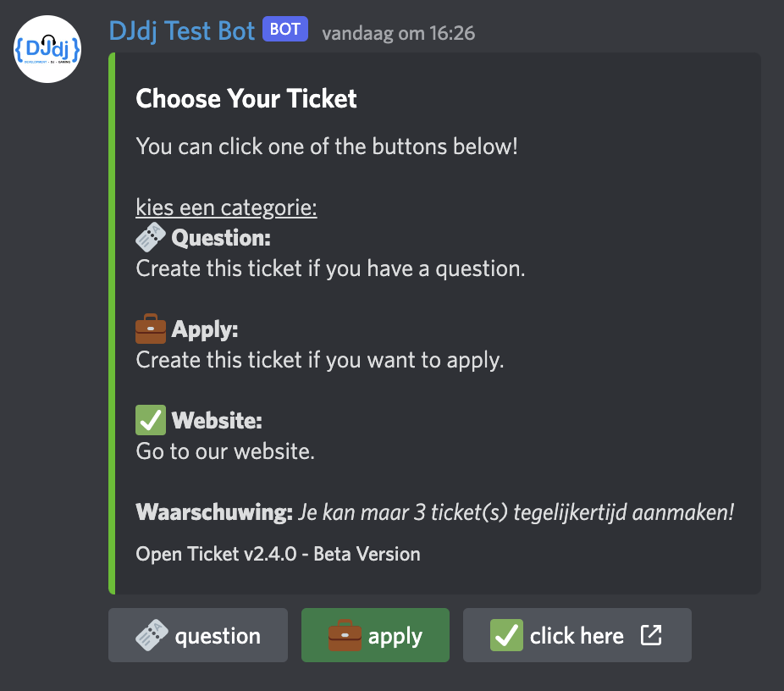Click the underlined kies een categorie text

pos(227,207)
